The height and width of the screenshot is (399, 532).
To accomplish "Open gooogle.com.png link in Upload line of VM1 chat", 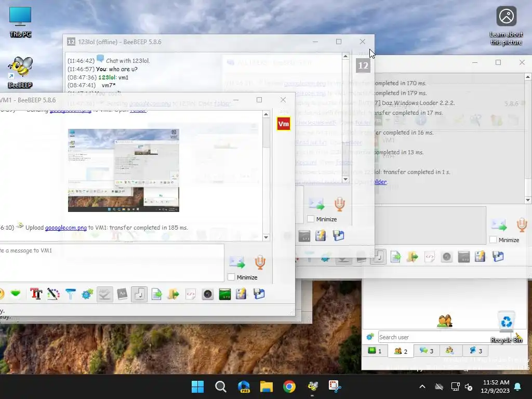I will [66, 228].
